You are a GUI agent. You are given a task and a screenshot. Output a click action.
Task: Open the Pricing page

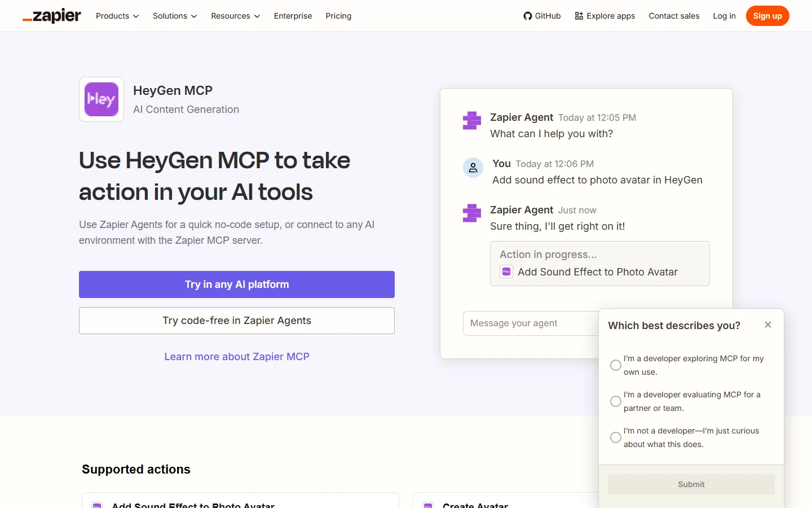click(x=338, y=16)
